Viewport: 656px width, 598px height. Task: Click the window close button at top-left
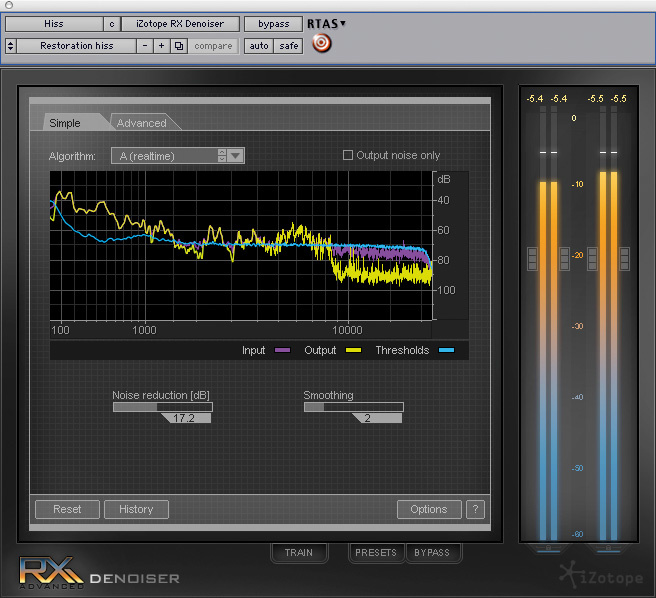(9, 5)
